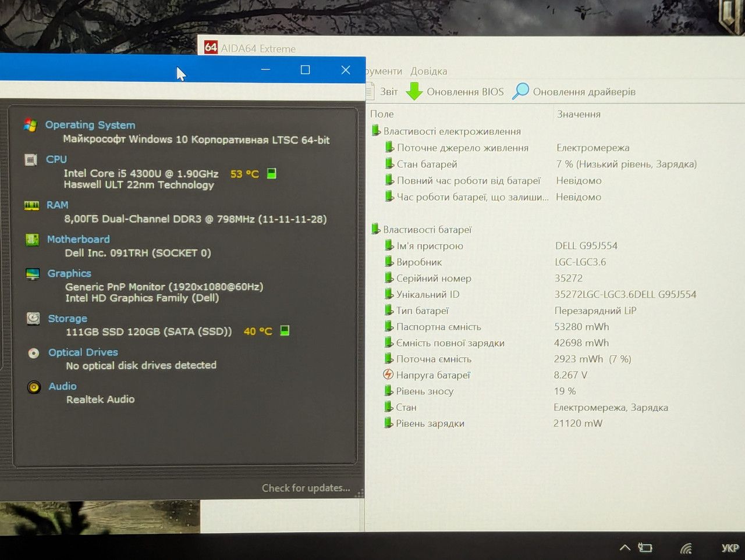This screenshot has width=745, height=560.
Task: Open the Довідка menu
Action: coord(429,71)
